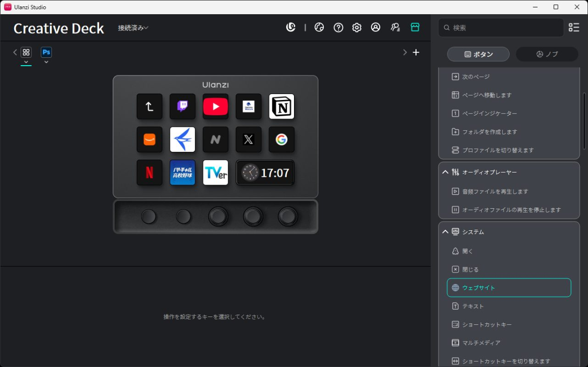Select the Google key on the deck
Image resolution: width=588 pixels, height=367 pixels.
(x=282, y=140)
